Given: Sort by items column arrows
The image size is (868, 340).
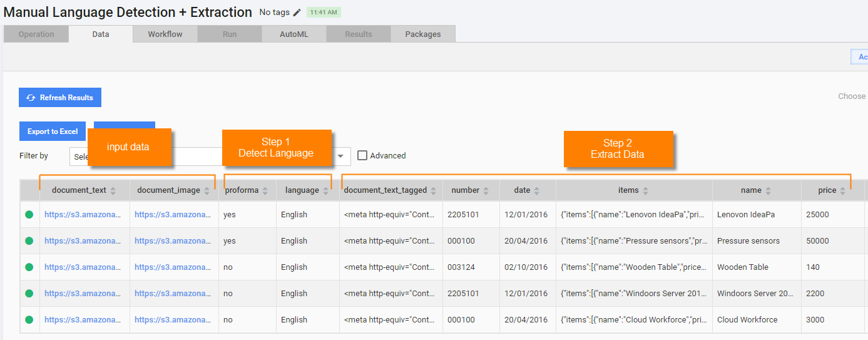Looking at the screenshot, I should click(645, 190).
